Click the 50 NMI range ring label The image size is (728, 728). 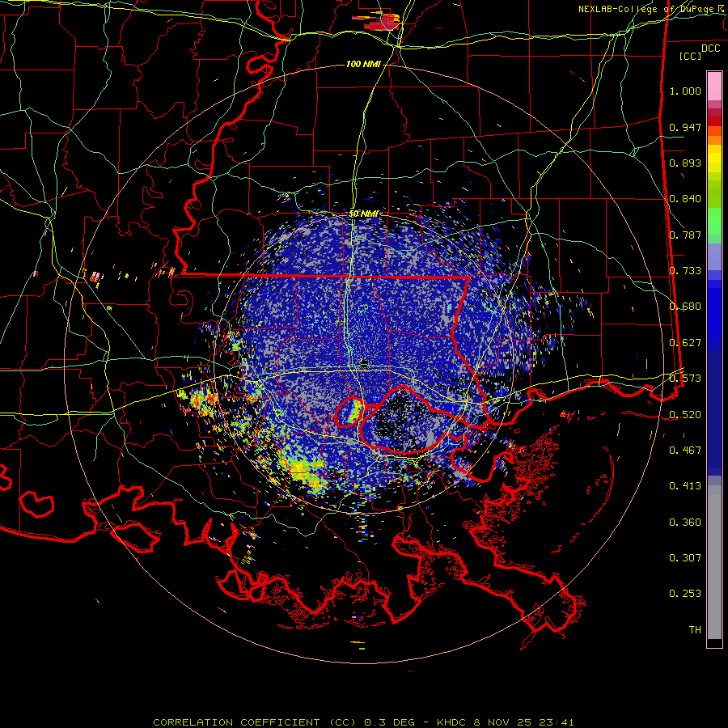click(x=363, y=214)
